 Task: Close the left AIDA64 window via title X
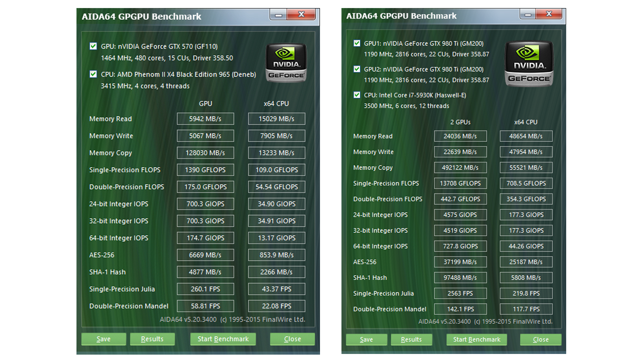301,14
